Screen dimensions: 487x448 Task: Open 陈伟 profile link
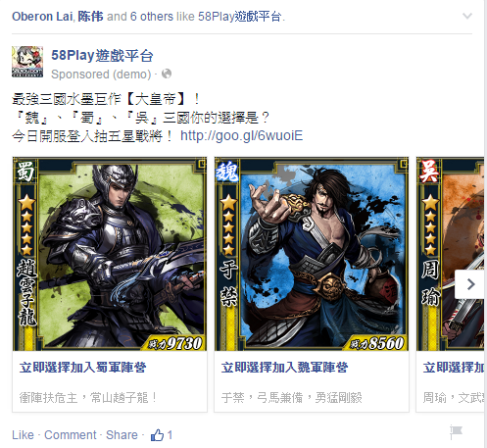pos(90,17)
